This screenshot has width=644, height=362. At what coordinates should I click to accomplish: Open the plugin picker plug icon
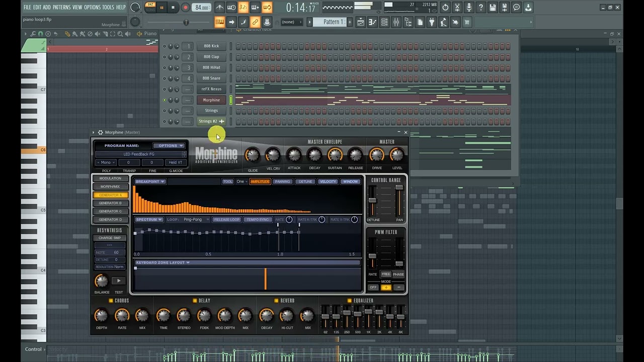pos(432,22)
